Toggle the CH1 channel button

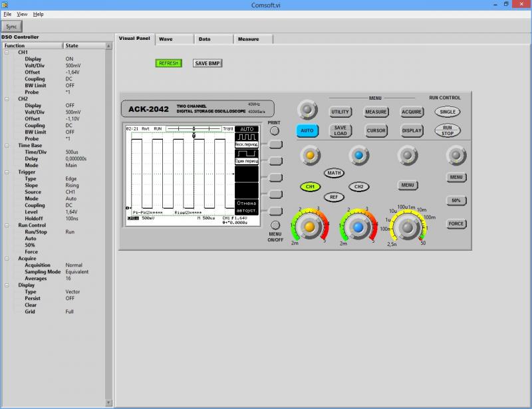pos(310,187)
